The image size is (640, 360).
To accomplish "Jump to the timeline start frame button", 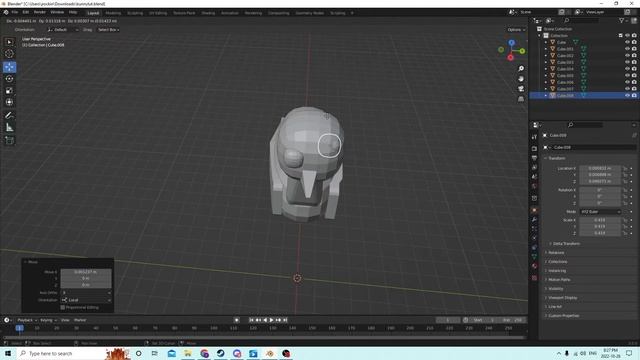I will tap(251, 320).
